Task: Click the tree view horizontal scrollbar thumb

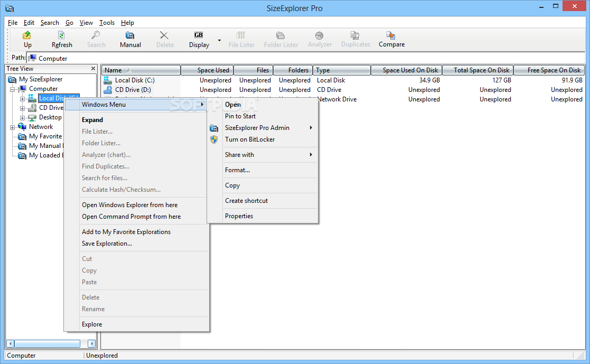Action: pos(48,344)
